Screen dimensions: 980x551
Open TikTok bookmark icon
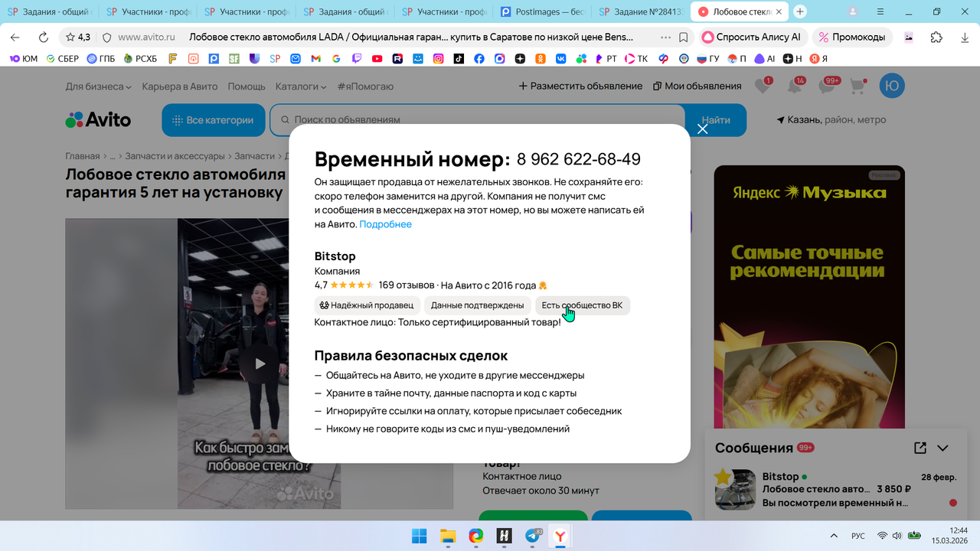click(x=458, y=57)
